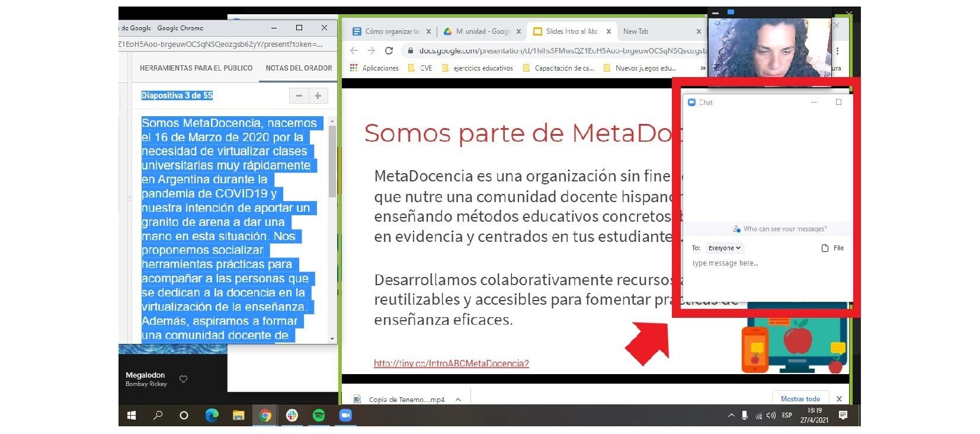
Task: Open HERRAMIENTAS PARA EL PÚBLICO tab
Action: pyautogui.click(x=196, y=68)
